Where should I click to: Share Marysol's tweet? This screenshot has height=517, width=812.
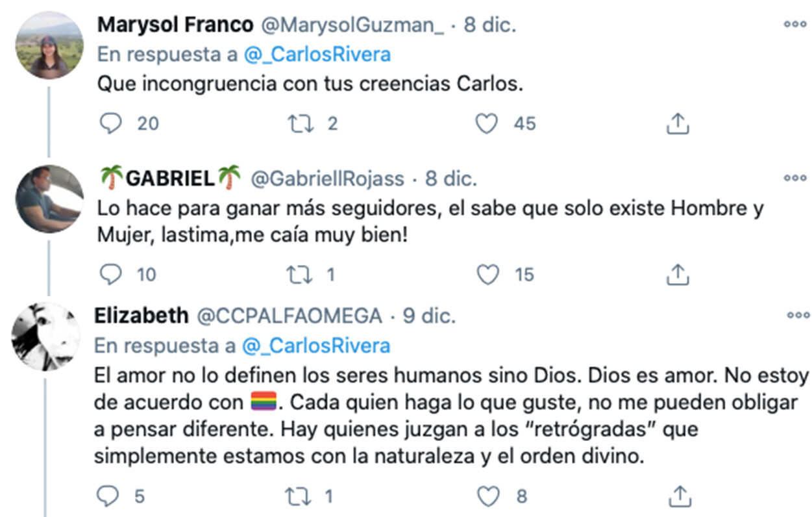pos(678,123)
